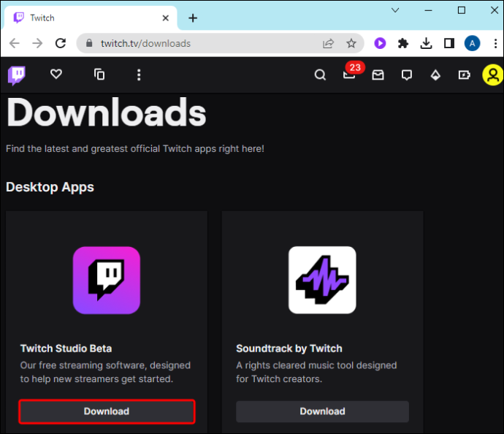Open the yellow user avatar menu
504x434 pixels.
click(x=493, y=75)
